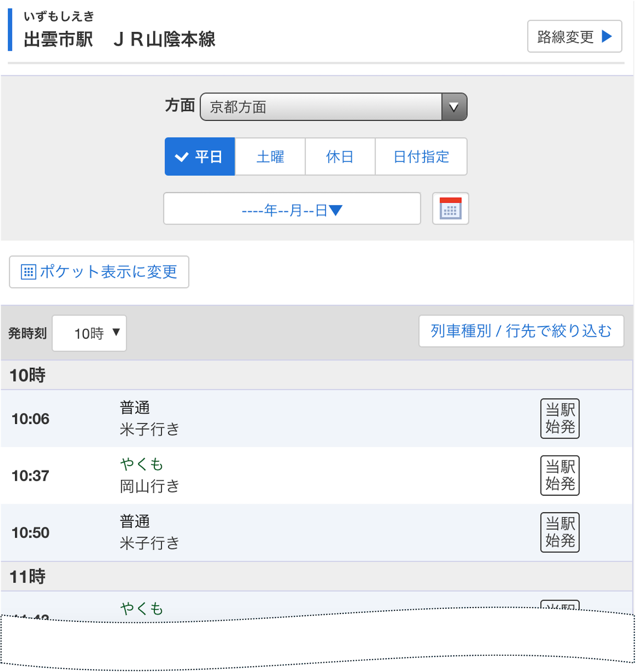
Task: Click the 10時 section header
Action: (x=317, y=375)
